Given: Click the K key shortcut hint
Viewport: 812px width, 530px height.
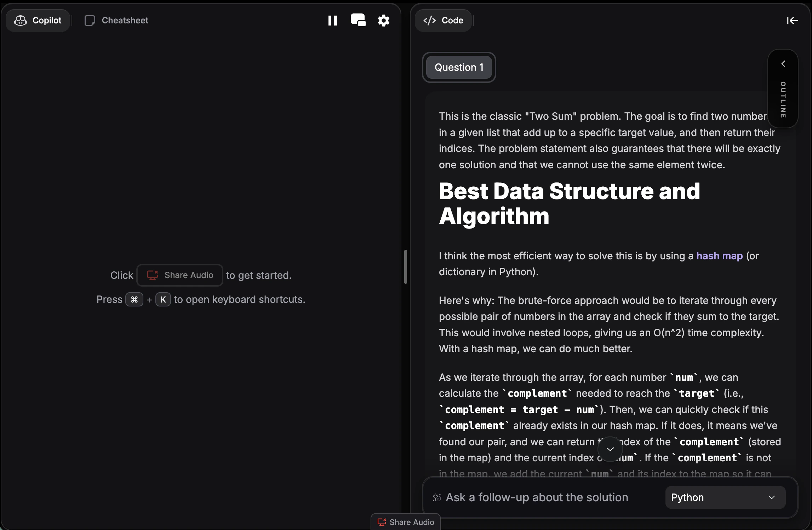Looking at the screenshot, I should [163, 299].
